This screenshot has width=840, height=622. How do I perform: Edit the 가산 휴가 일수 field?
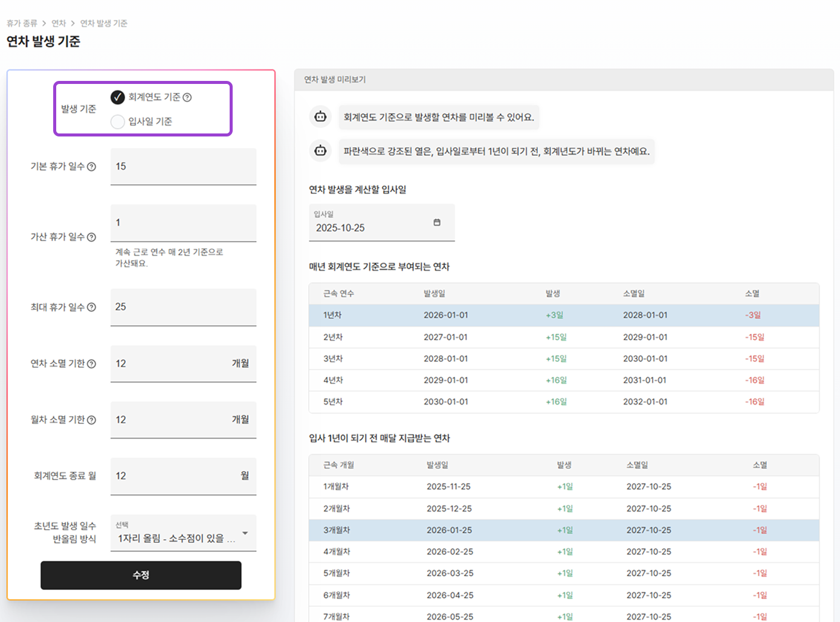(183, 223)
